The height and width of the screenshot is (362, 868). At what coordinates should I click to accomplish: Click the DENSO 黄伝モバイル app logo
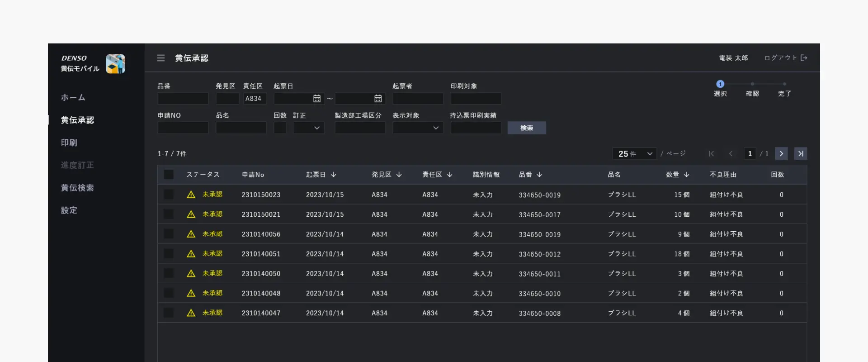(115, 64)
